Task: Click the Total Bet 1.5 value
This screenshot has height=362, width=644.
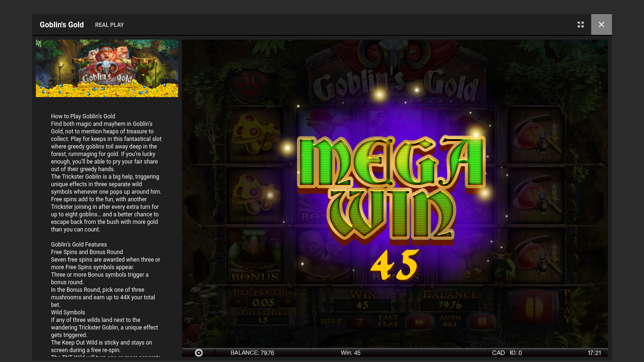Action: (263, 320)
